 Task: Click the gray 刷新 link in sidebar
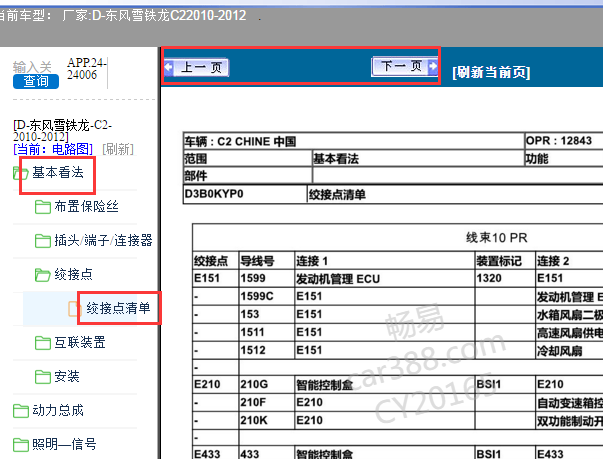coord(118,149)
